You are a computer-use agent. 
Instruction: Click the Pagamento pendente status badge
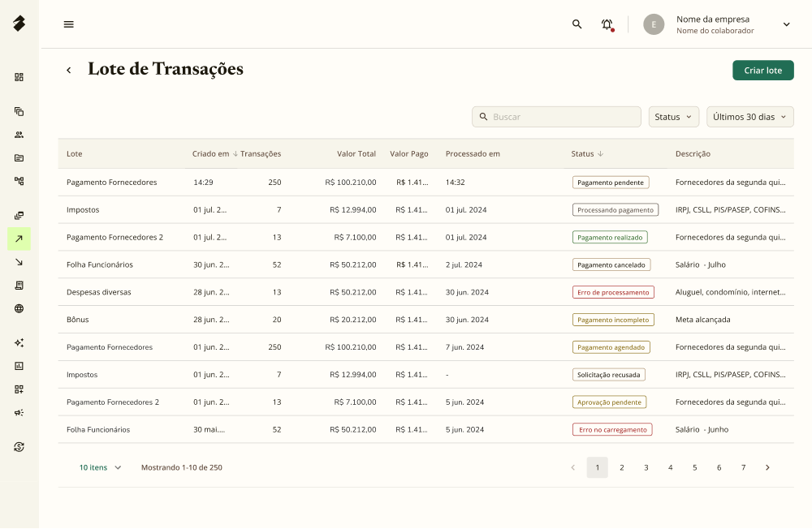tap(611, 183)
